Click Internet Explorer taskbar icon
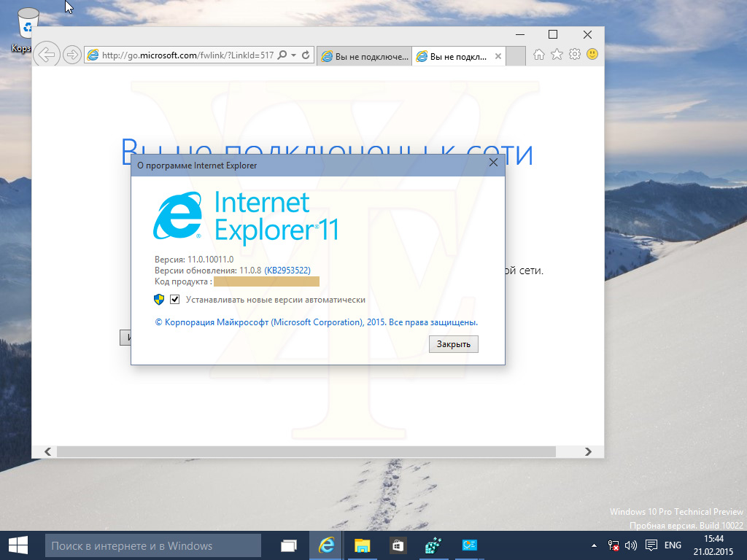The image size is (747, 560). click(x=326, y=545)
